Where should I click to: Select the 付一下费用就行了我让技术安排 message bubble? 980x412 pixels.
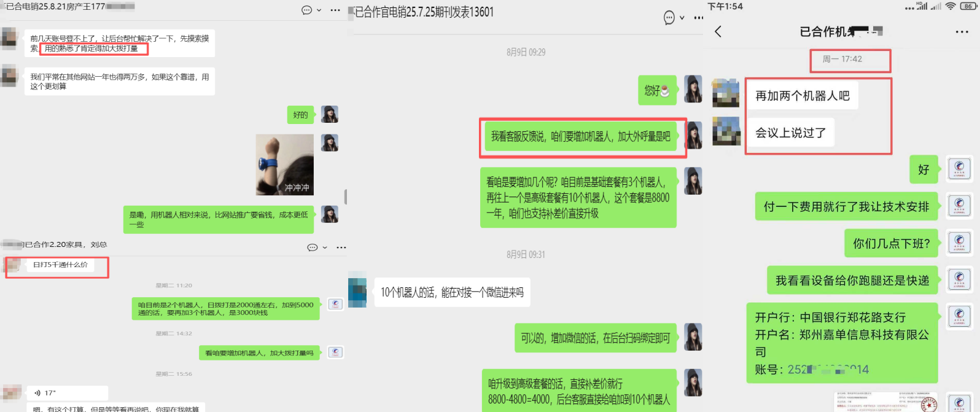point(847,206)
